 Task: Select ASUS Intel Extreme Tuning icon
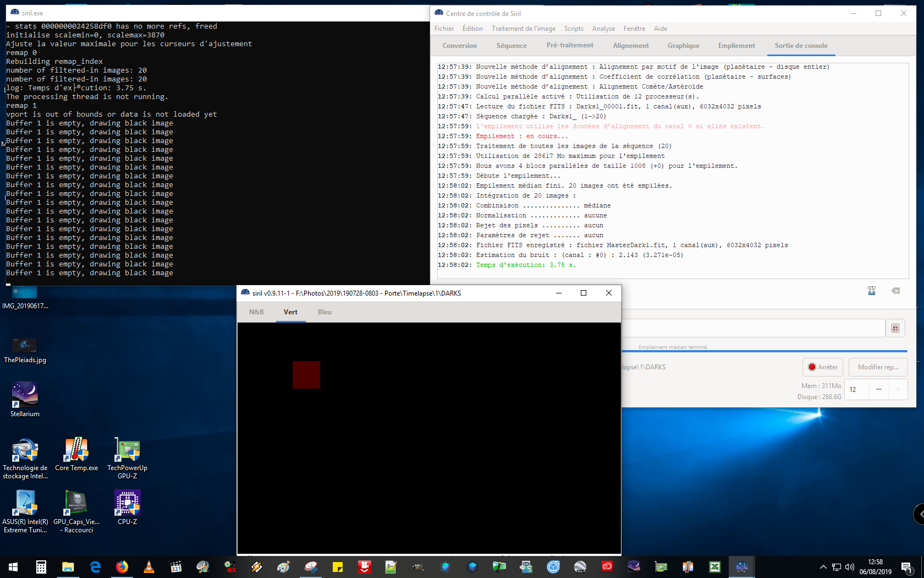[25, 512]
